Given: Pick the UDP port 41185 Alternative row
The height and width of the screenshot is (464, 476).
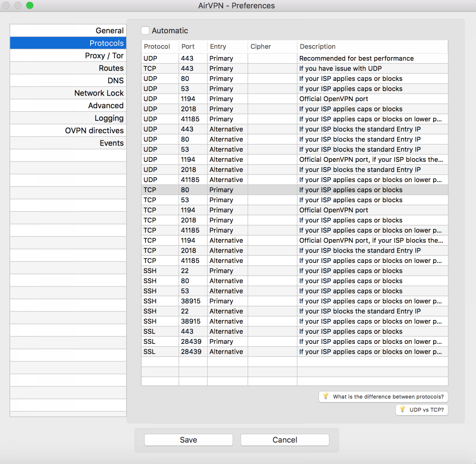Looking at the screenshot, I should point(295,180).
